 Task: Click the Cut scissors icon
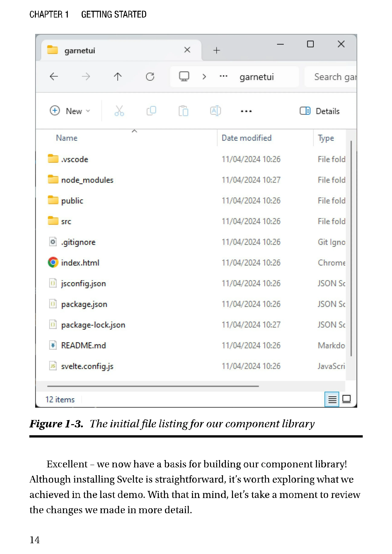[119, 111]
